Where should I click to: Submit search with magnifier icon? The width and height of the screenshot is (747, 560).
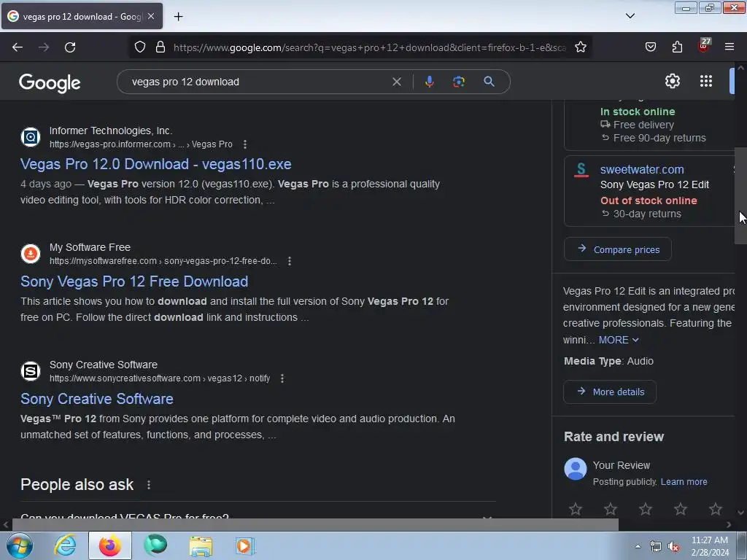coord(489,82)
